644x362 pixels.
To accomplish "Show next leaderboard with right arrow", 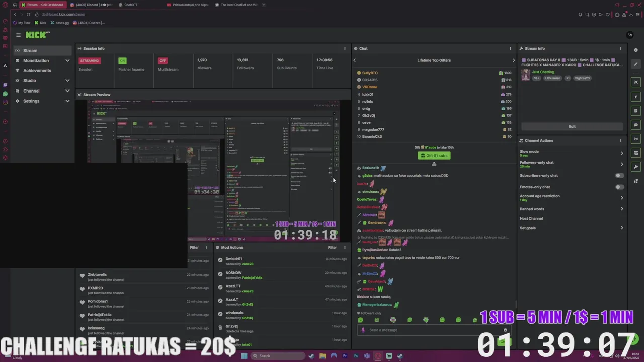I will (x=514, y=60).
